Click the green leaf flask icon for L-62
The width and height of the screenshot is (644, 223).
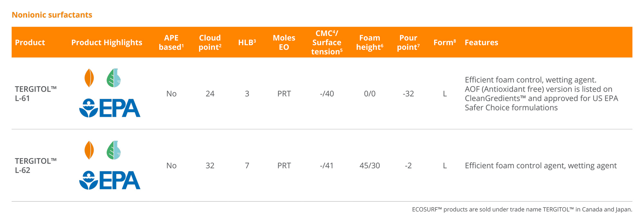[x=114, y=150]
